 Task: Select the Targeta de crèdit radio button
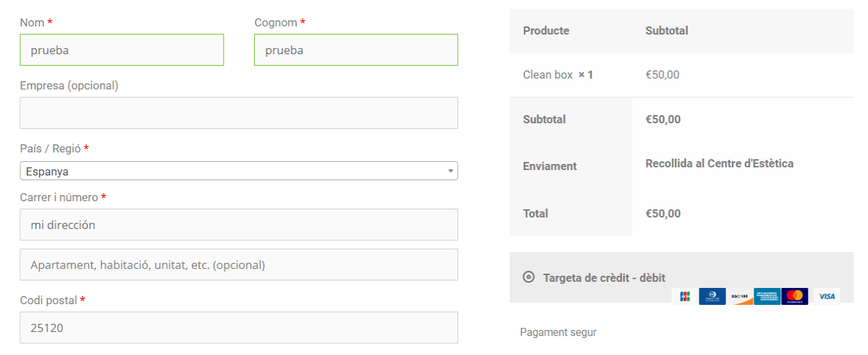529,277
